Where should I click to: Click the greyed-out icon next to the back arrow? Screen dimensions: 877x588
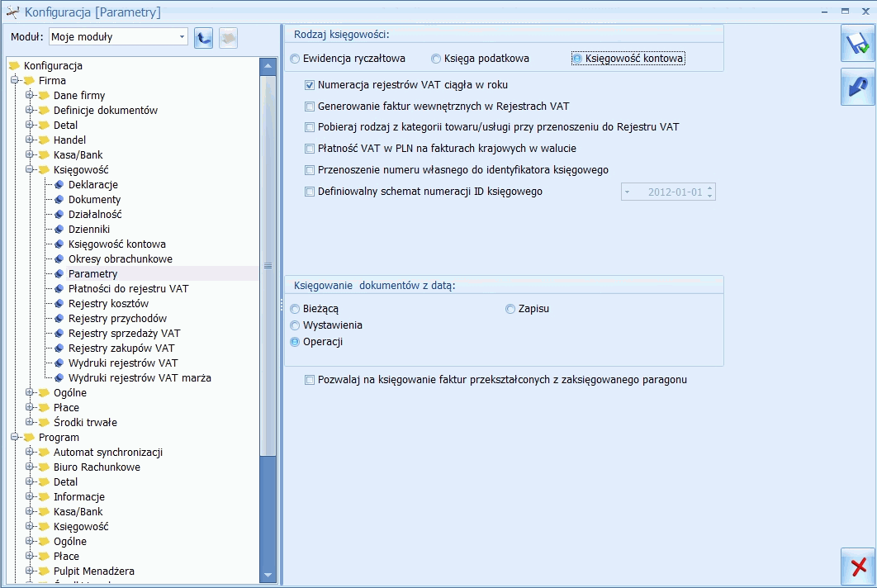click(x=228, y=37)
